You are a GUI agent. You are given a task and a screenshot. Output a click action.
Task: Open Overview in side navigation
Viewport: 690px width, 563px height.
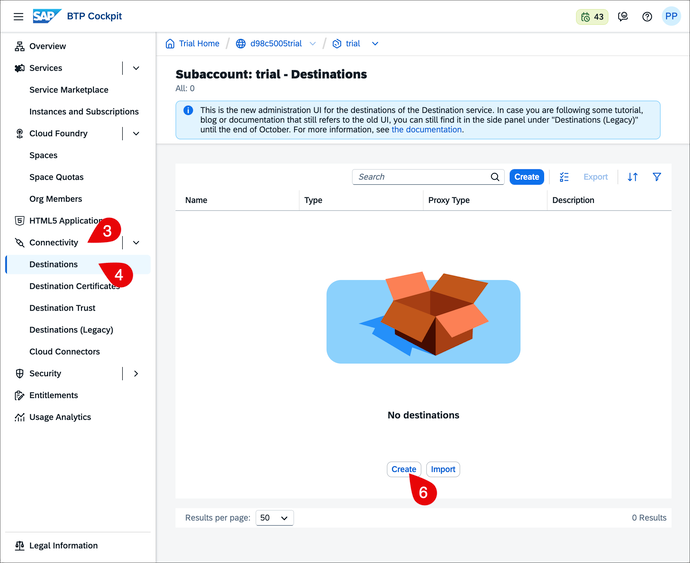[x=48, y=46]
